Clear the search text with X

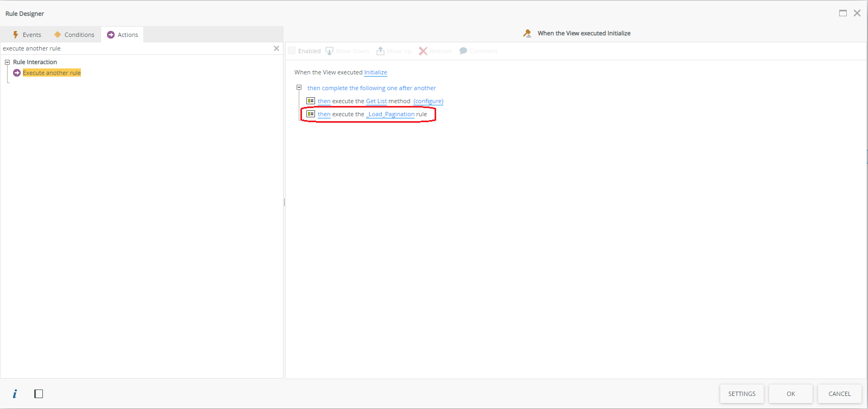pos(276,48)
